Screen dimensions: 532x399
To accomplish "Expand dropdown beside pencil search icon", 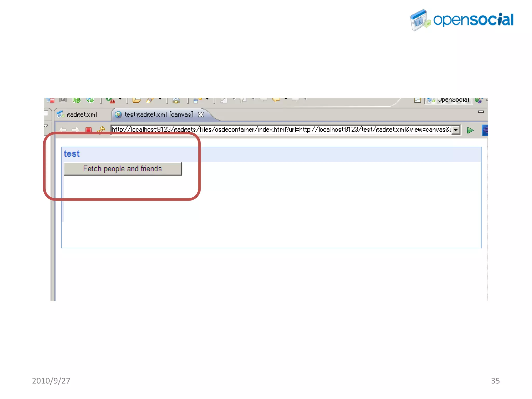I will pyautogui.click(x=160, y=99).
